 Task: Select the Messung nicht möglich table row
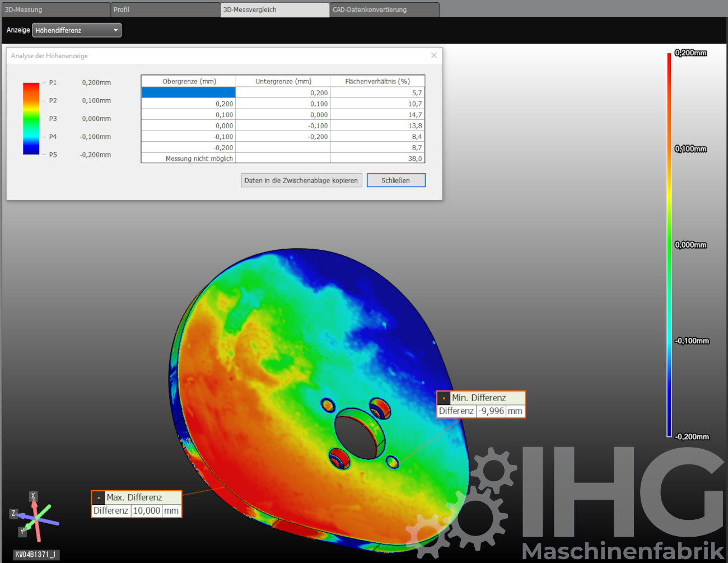(x=283, y=159)
